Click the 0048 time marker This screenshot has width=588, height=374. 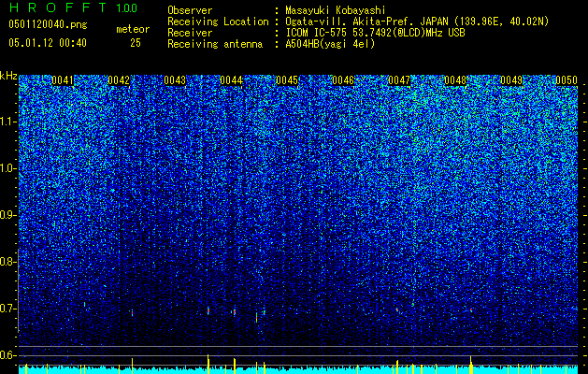click(x=455, y=80)
